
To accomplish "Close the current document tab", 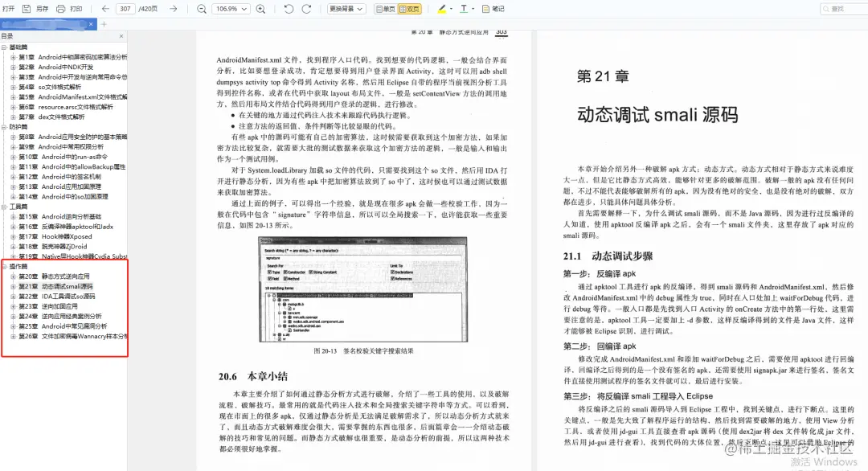I will click(x=91, y=24).
